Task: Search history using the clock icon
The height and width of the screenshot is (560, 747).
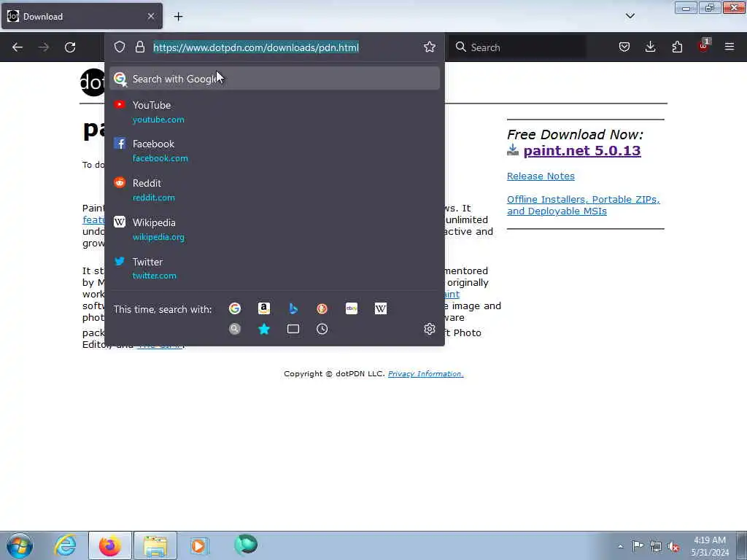Action: 322,329
